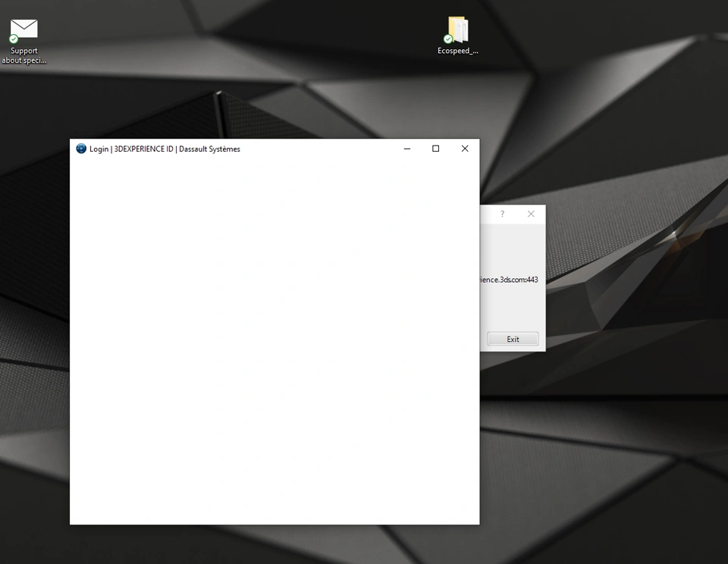Click the Login | 3DEXPERIENCE ID title text
Viewport: 728px width, 564px height.
click(x=165, y=149)
